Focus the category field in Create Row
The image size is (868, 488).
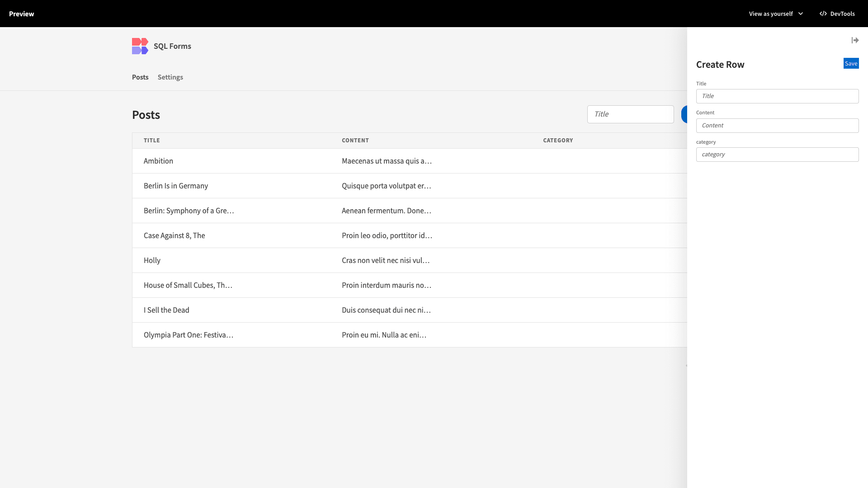coord(777,155)
